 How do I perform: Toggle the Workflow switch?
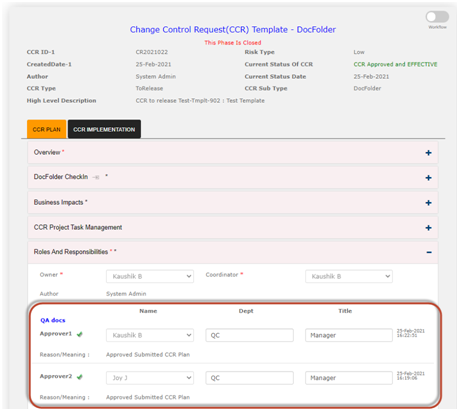[437, 17]
